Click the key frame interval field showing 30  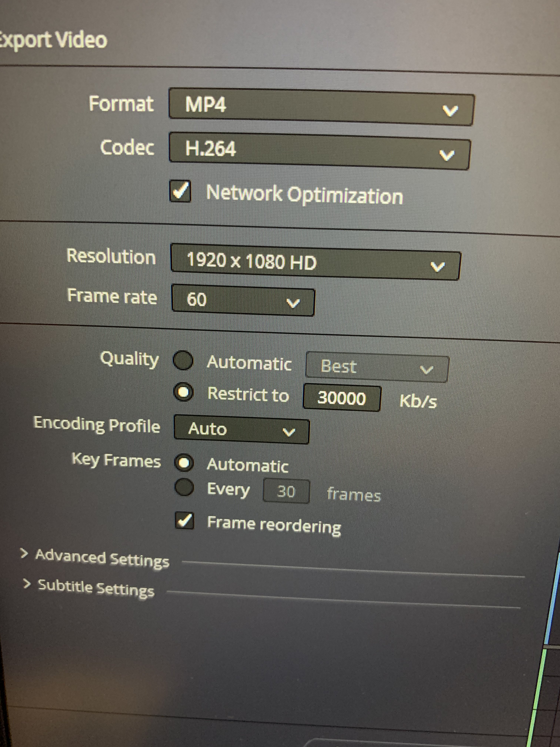tap(286, 491)
